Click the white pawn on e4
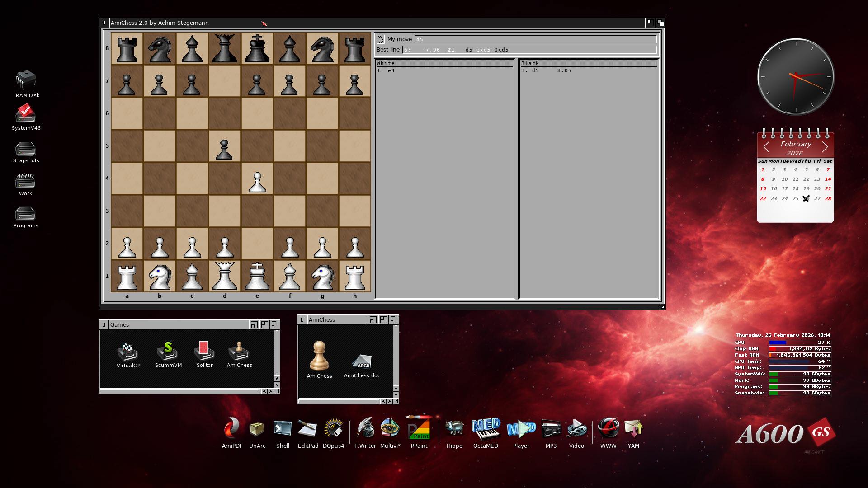The height and width of the screenshot is (488, 868). [x=257, y=182]
